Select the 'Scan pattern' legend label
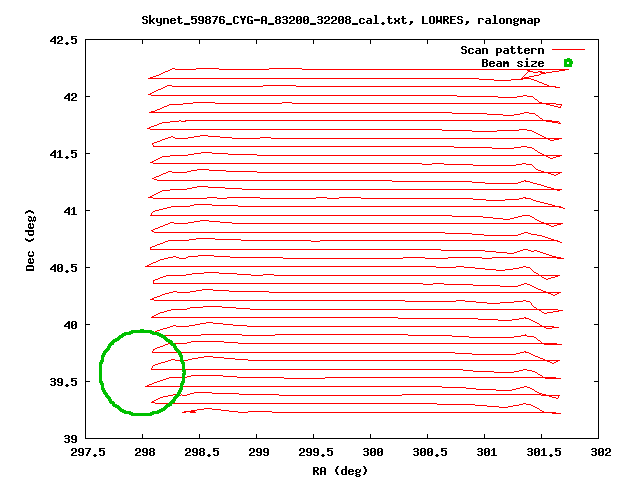 click(502, 50)
